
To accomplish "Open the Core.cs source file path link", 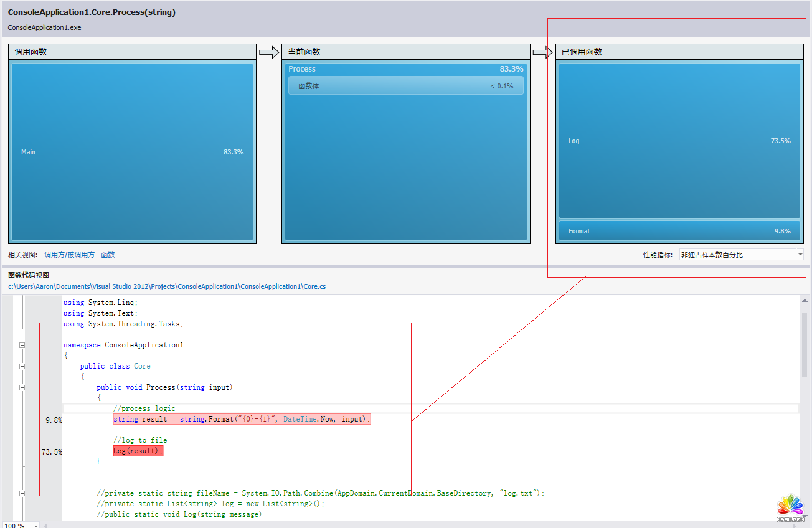I will click(167, 286).
